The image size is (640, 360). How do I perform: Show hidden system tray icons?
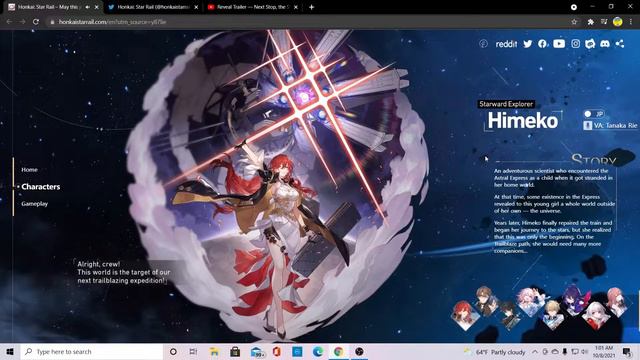coord(535,351)
